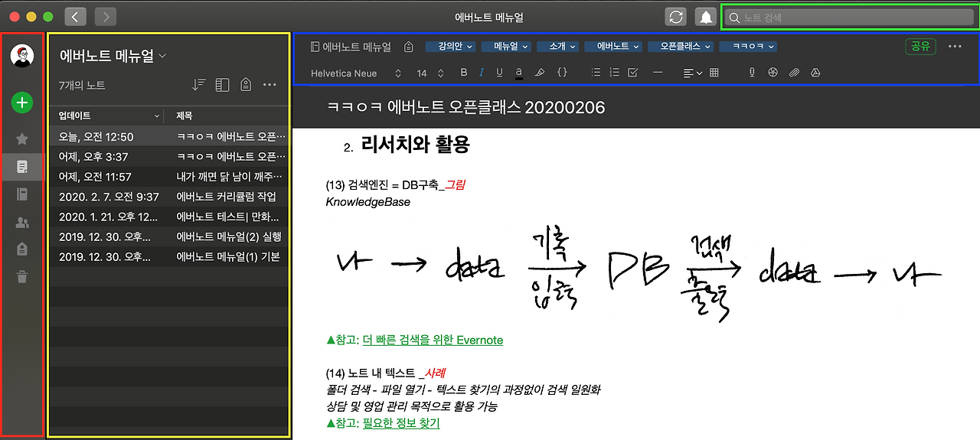Focus the 노트 검색 search field
The width and height of the screenshot is (980, 440).
[848, 17]
